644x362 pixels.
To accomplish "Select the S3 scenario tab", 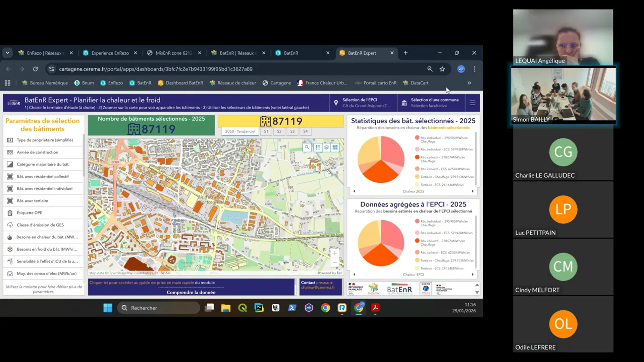I will [x=292, y=131].
